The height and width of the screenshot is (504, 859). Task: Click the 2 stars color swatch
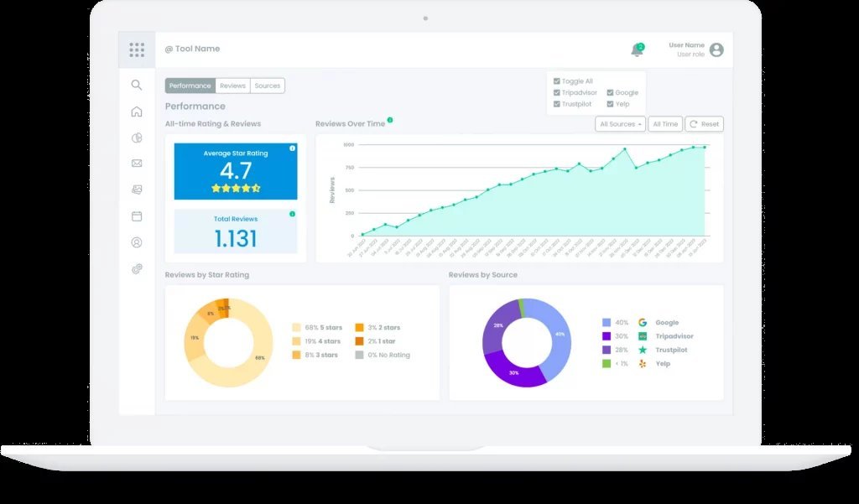click(359, 328)
